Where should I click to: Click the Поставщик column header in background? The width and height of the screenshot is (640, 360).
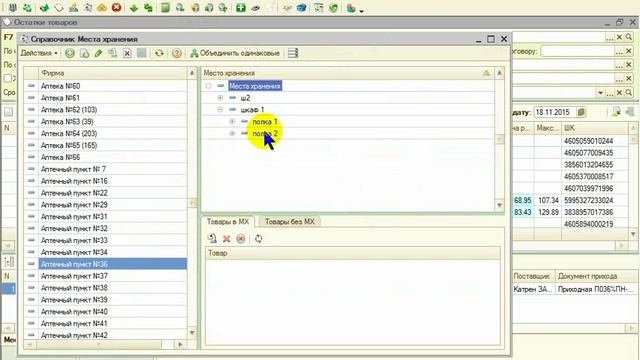pyautogui.click(x=533, y=276)
